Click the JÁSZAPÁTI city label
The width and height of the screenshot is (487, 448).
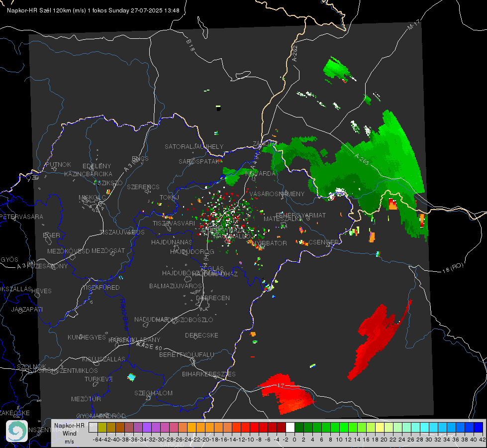27,309
